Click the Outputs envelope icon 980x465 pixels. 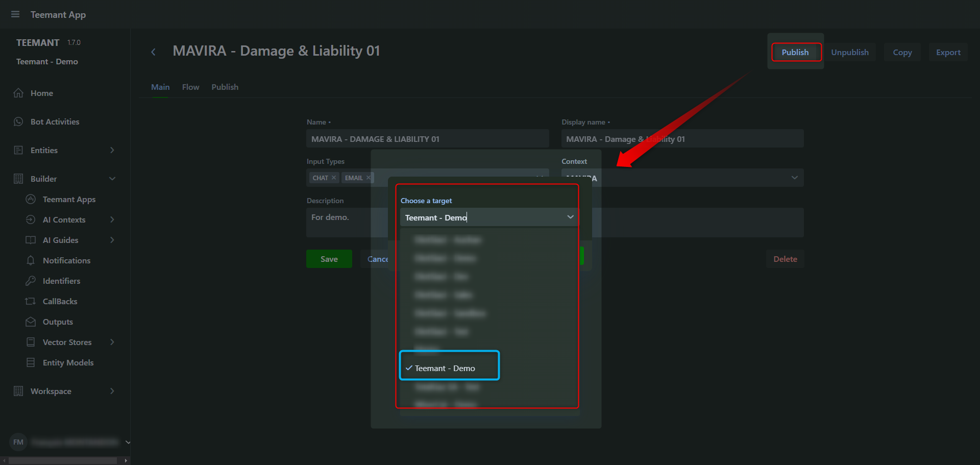[x=31, y=322]
